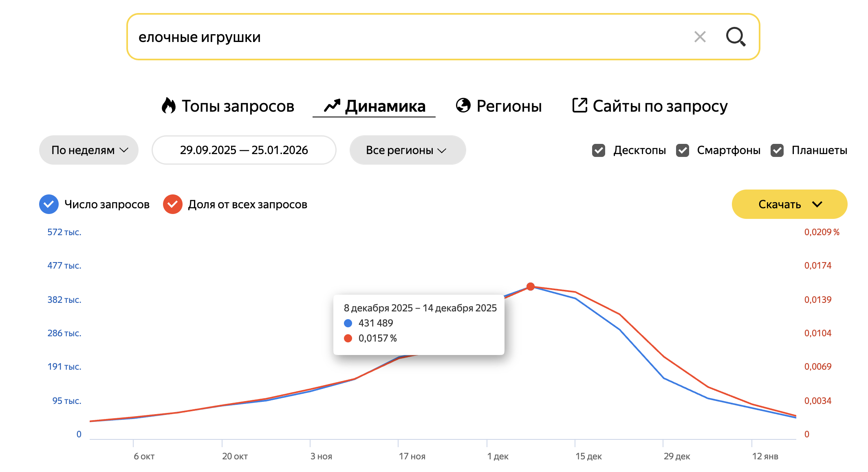
Task: Expand the Все регионы dropdown
Action: (x=407, y=150)
